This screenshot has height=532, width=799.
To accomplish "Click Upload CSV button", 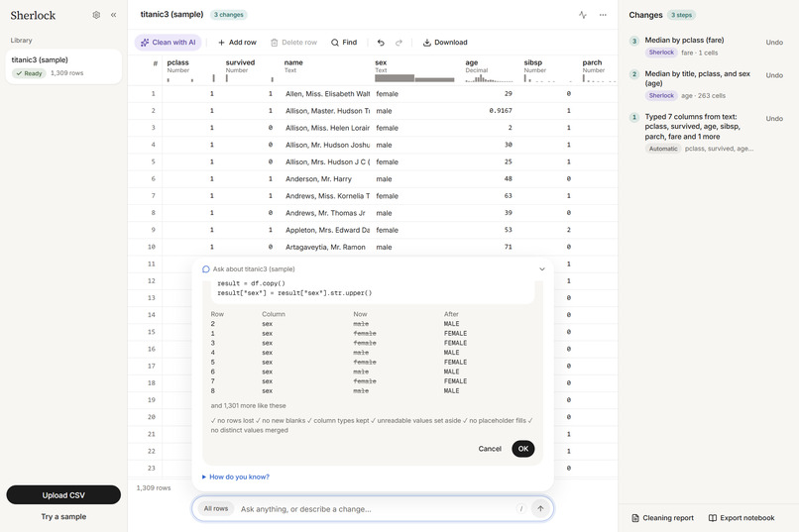I will click(63, 494).
